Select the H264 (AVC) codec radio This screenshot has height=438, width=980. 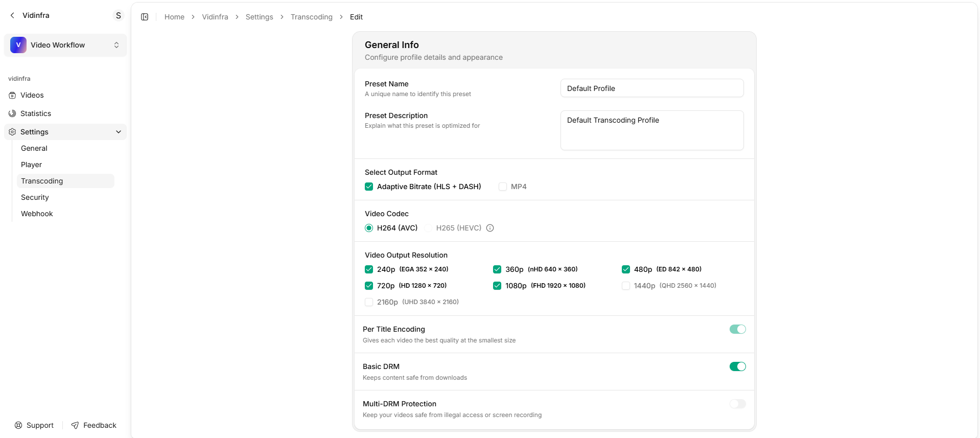[x=369, y=228]
